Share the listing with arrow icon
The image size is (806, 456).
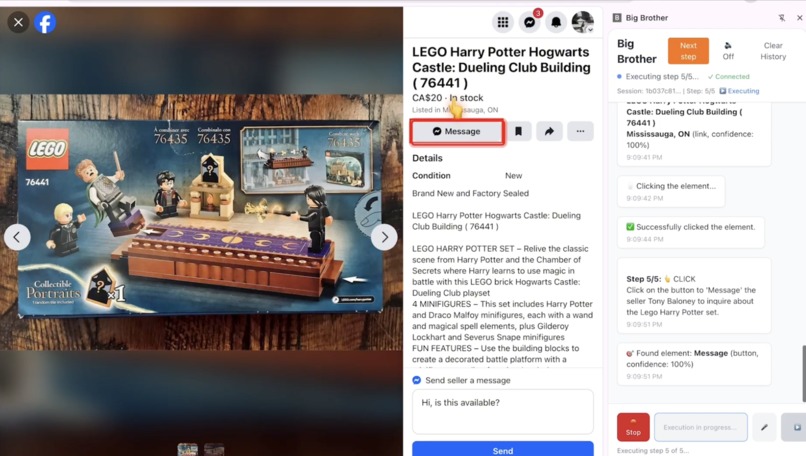pyautogui.click(x=549, y=131)
